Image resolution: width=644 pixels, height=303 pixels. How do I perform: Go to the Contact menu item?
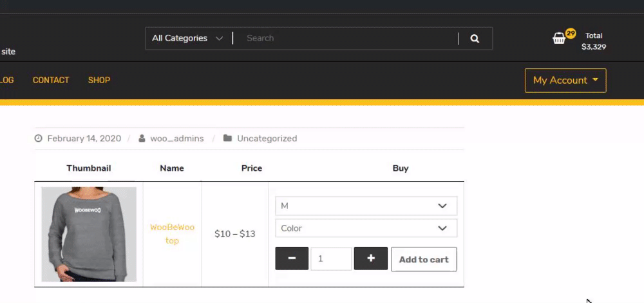(51, 81)
